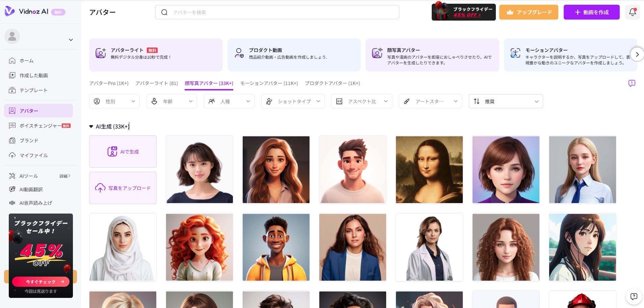Open ホーム from the sidebar
Screen dimensions: 644x308
26,61
